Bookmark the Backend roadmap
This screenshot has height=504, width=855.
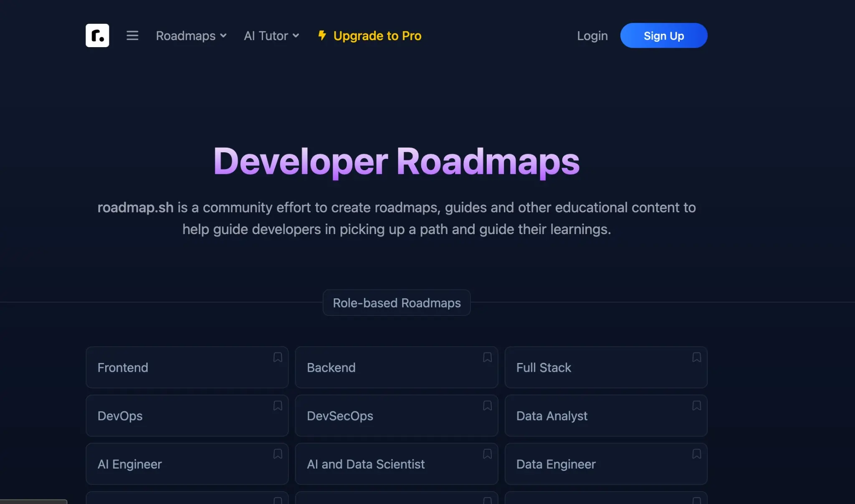[x=487, y=357]
